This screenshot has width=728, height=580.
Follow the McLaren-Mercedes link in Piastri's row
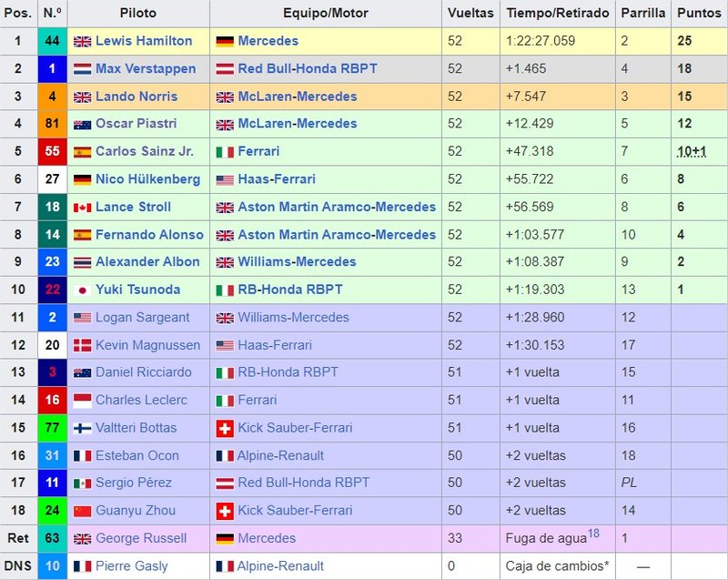click(x=298, y=124)
